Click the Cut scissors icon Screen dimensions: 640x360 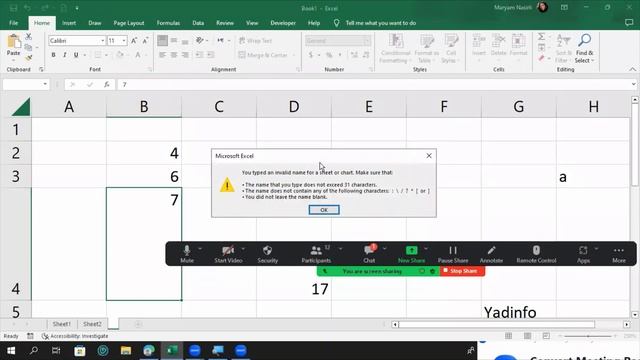[29, 37]
